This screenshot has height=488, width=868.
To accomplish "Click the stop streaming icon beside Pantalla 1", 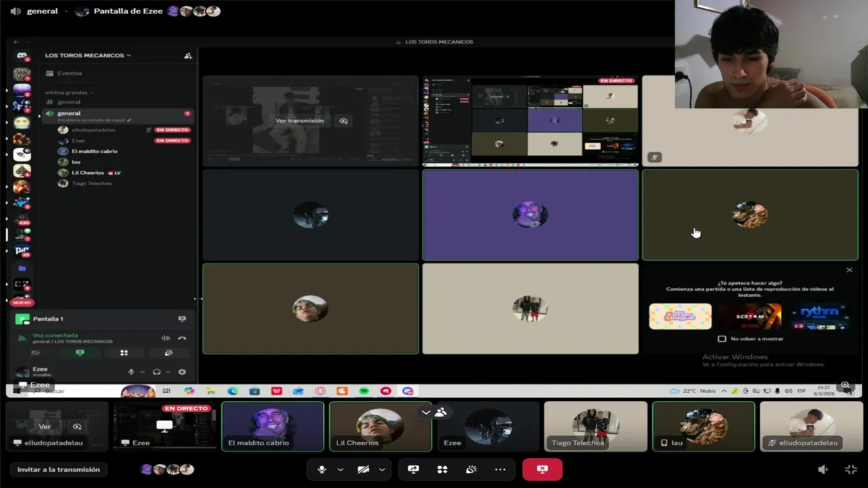I will (182, 319).
